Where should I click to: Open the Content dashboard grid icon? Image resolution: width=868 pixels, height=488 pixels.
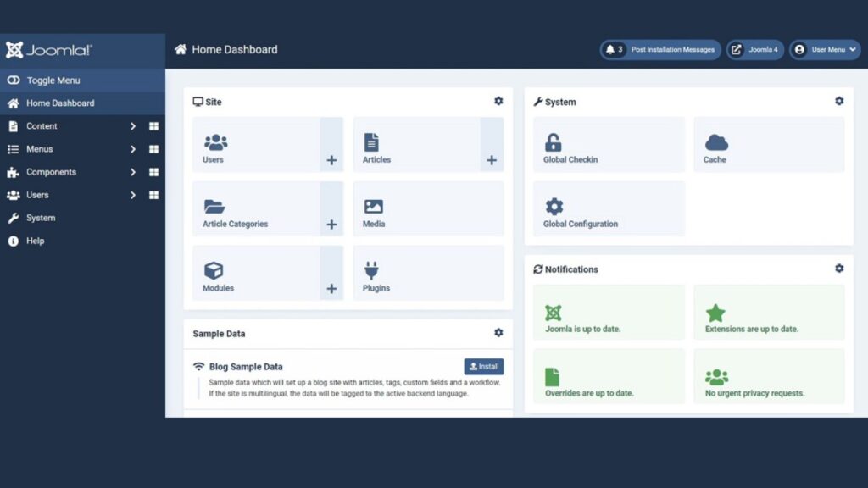coord(154,126)
